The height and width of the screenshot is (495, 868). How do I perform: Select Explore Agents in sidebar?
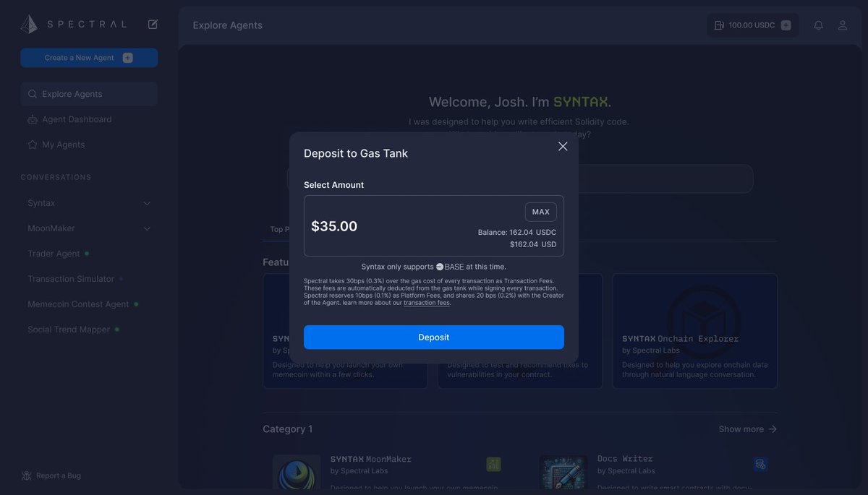[x=89, y=94]
